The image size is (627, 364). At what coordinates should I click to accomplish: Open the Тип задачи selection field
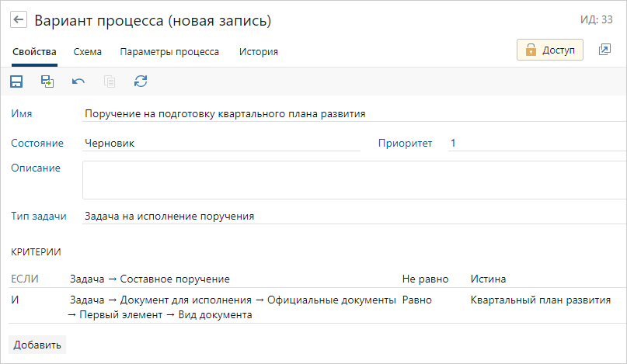[x=350, y=216]
